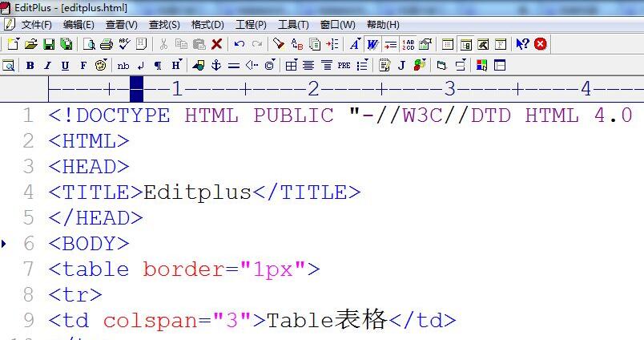Click the Undo arrow icon

[x=239, y=44]
